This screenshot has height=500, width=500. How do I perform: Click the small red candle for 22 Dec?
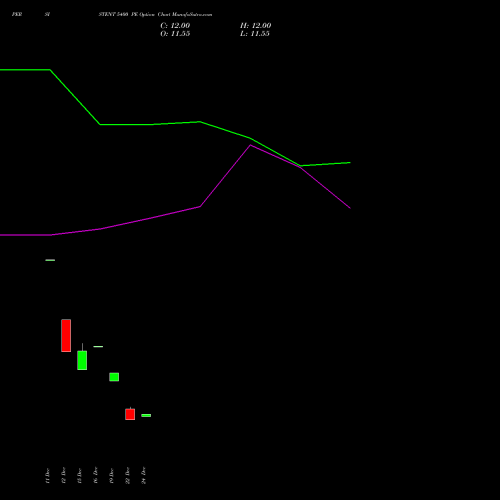[130, 414]
